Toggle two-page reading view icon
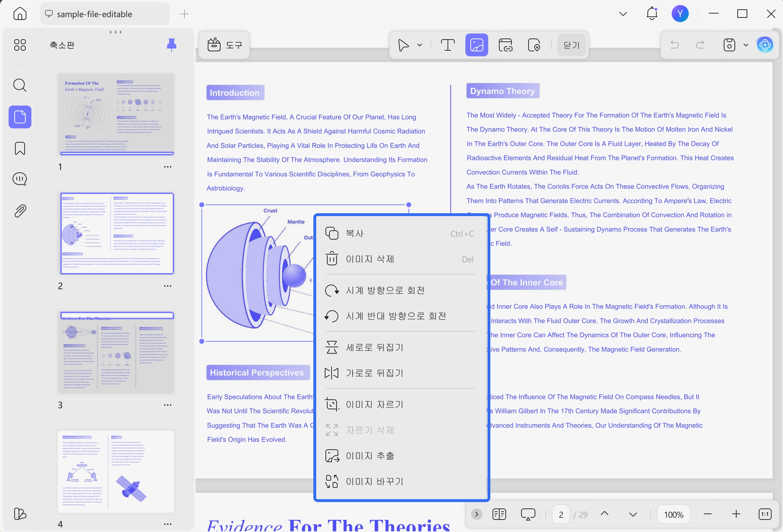This screenshot has height=532, width=783. [499, 514]
